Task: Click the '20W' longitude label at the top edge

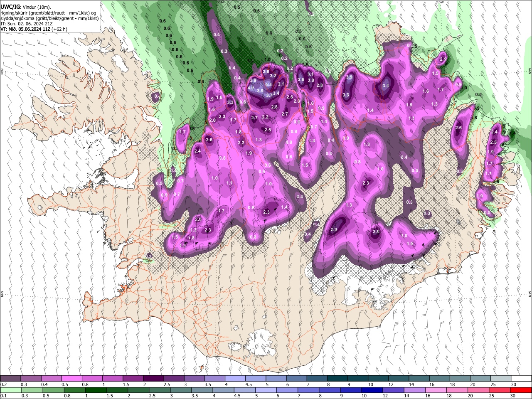Action: pos(221,2)
